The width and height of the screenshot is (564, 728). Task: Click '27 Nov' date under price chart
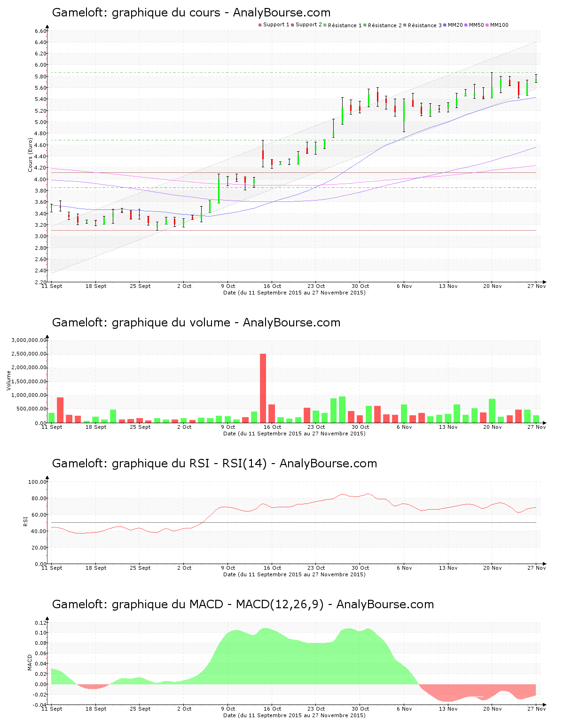pos(536,286)
